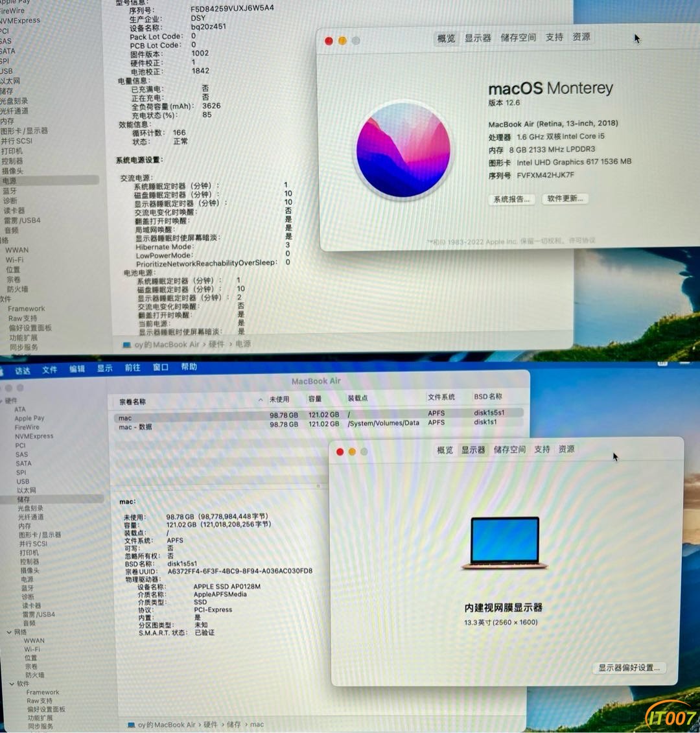Viewport: 700px width, 733px height.
Task: Click the BSD 名称 column header
Action: click(487, 397)
